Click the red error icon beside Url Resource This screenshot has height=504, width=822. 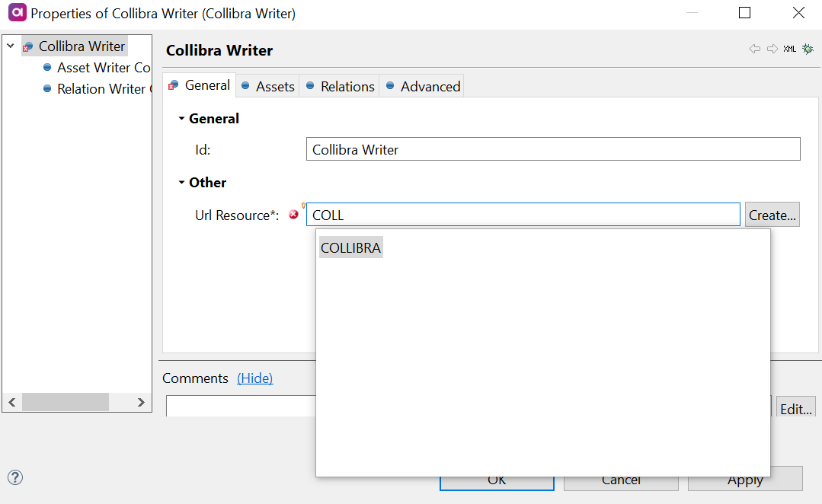tap(294, 215)
